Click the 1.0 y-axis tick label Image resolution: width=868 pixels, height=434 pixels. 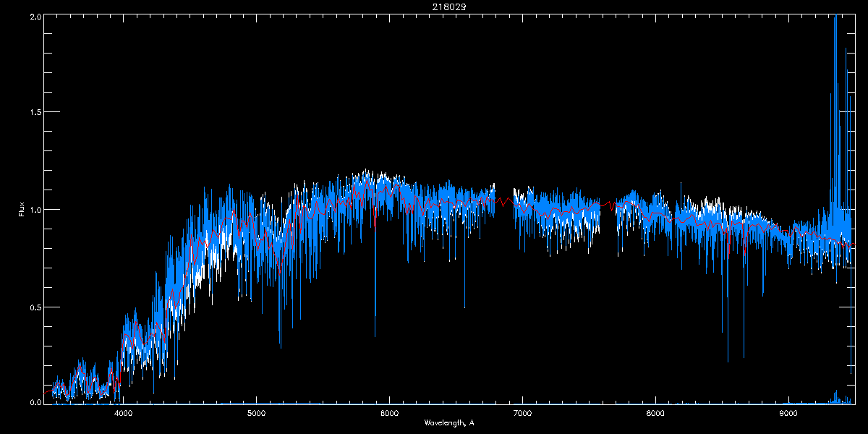click(35, 210)
